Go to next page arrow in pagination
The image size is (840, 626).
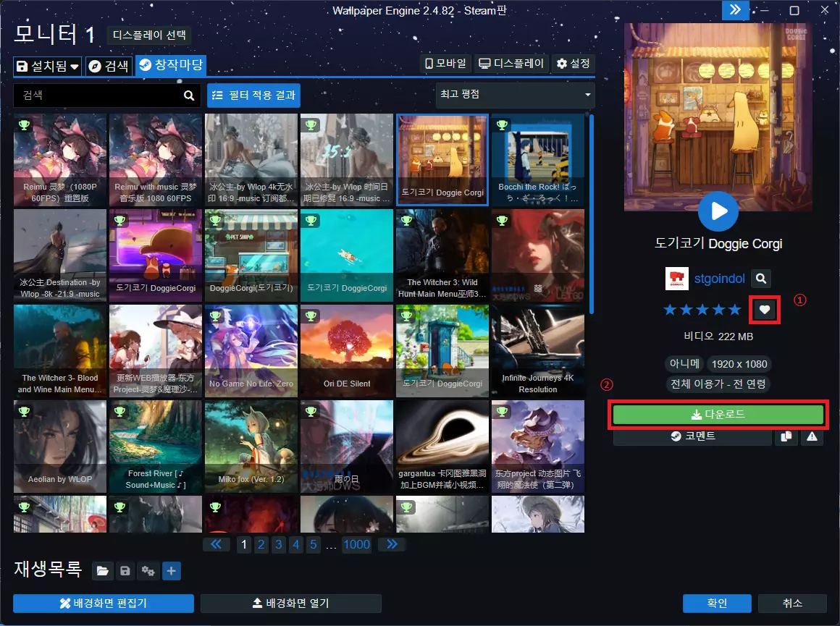pos(392,544)
